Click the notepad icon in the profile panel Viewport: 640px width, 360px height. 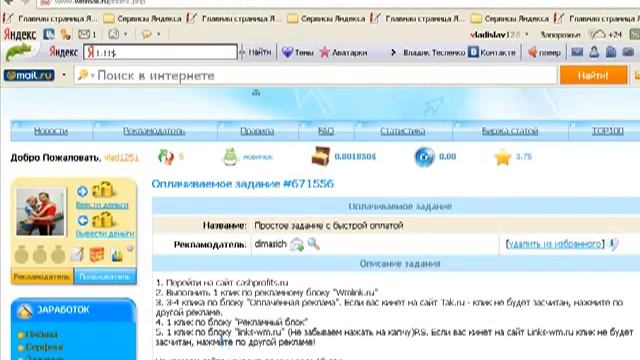click(x=77, y=255)
